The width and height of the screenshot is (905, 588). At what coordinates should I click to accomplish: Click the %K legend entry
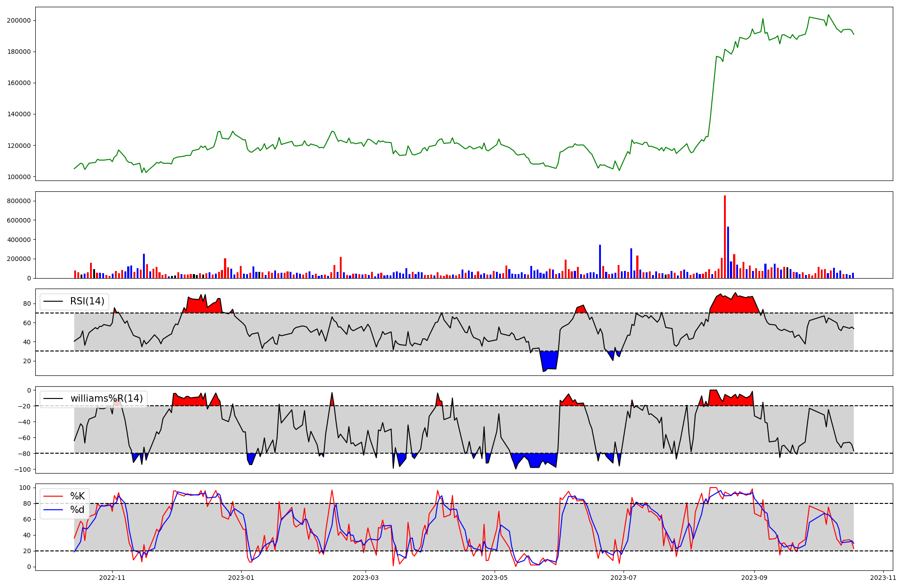tap(77, 496)
